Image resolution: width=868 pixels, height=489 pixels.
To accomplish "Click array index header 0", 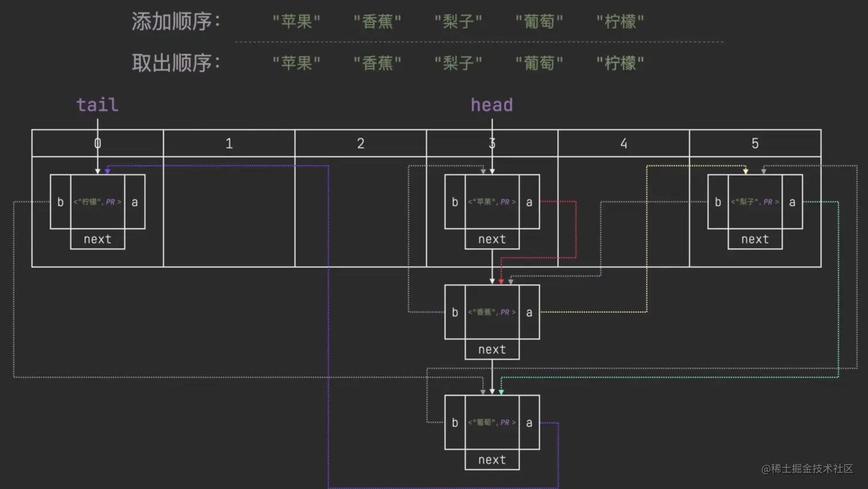I will point(98,143).
